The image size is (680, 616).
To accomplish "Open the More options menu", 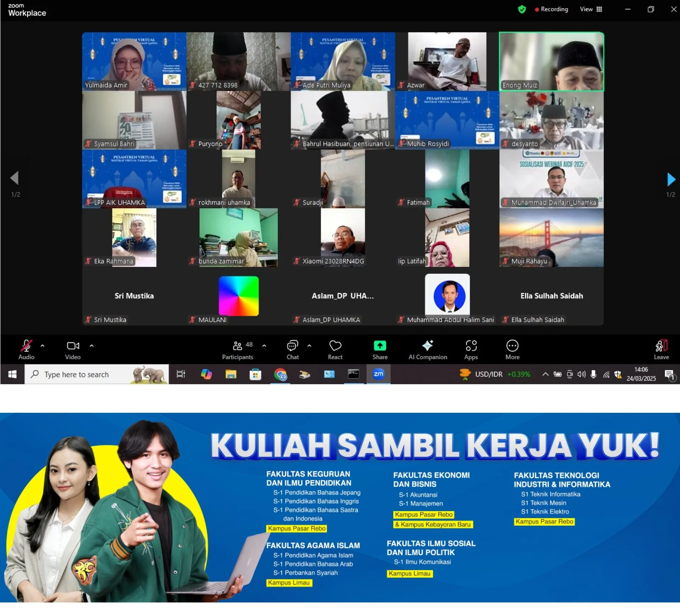I will coord(512,349).
